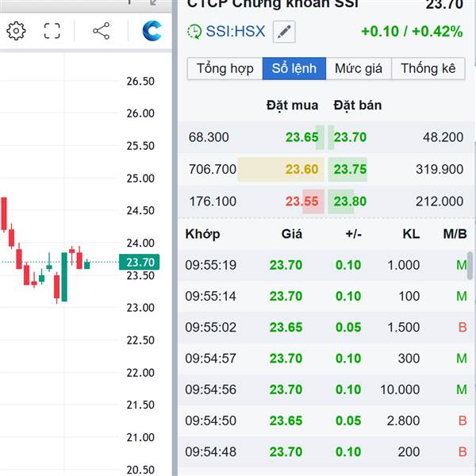
Task: Click bid price 23.65
Action: coord(302,137)
